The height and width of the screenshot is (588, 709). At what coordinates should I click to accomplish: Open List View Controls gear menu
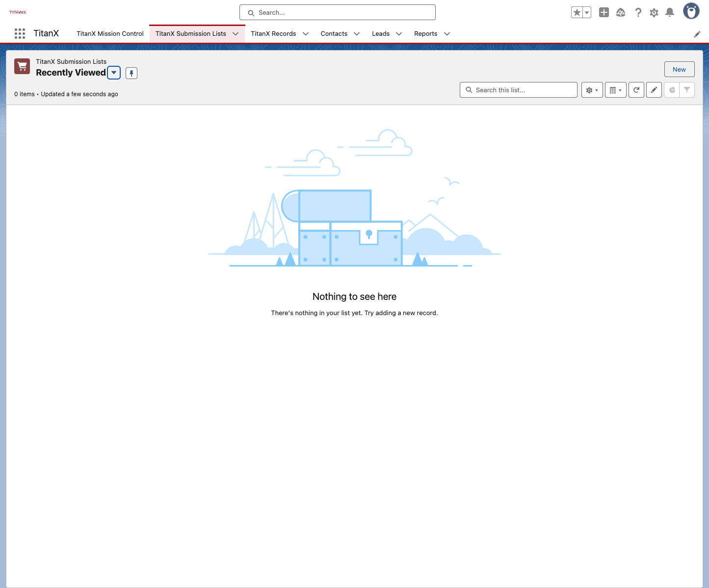point(592,90)
